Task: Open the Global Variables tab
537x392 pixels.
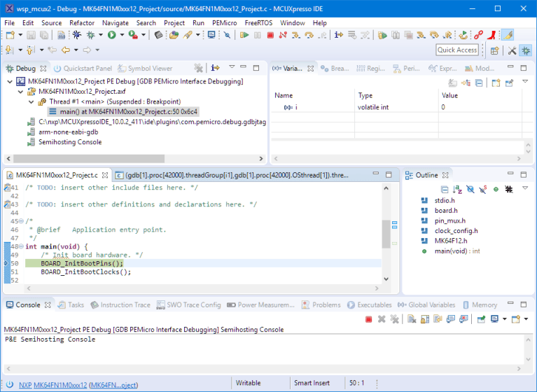Action: 426,305
